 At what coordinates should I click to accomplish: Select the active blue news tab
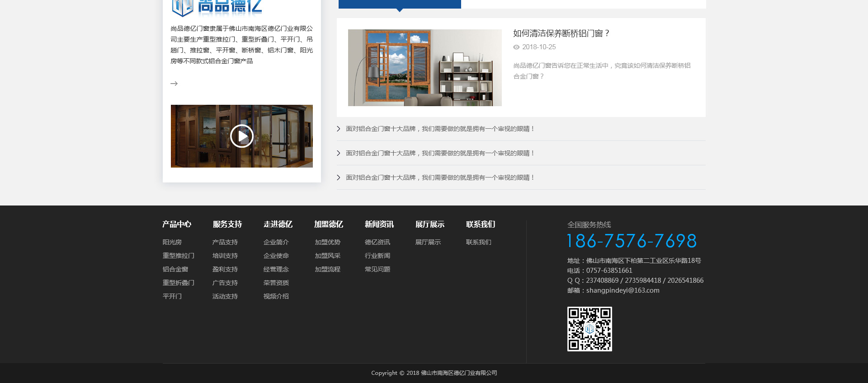point(400,4)
